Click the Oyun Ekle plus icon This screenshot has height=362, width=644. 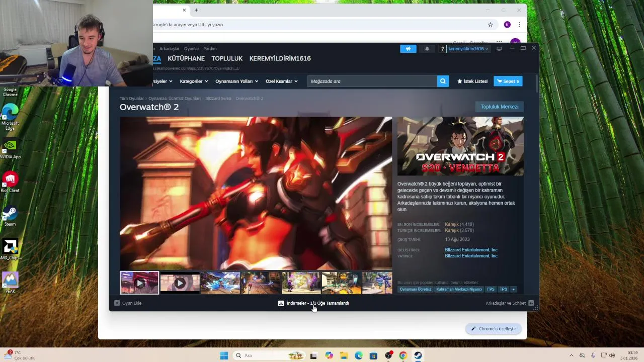click(117, 303)
